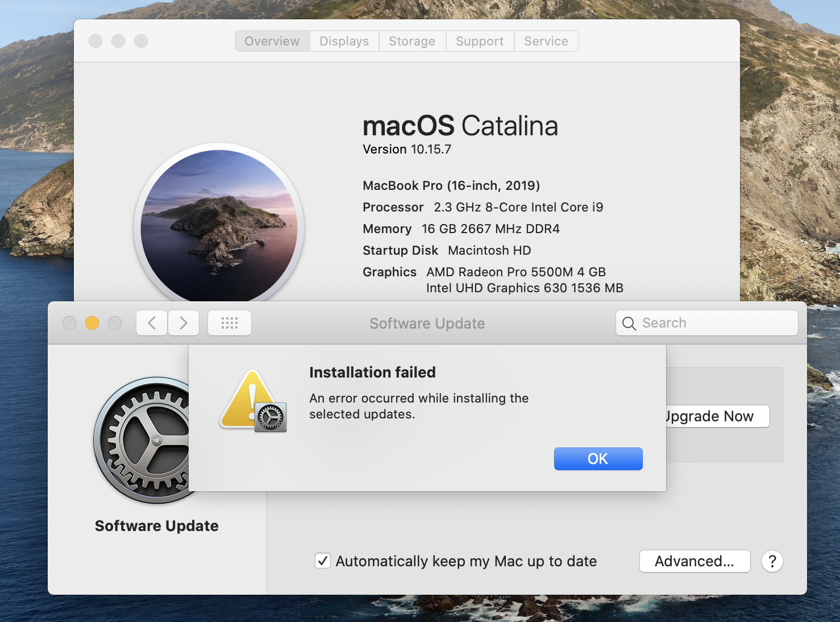Click the AMD Radeon Pro 5500M 4 GB text
The image size is (840, 622).
[x=516, y=272]
